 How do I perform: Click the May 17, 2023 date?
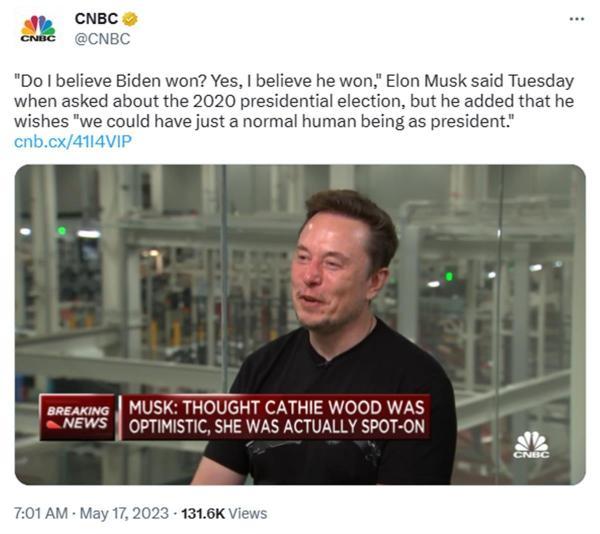tap(124, 513)
